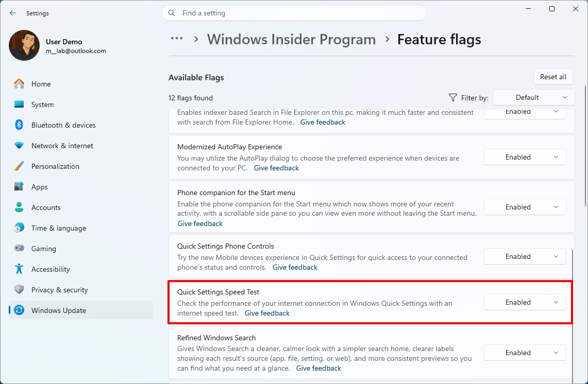
Task: Click Give feedback for Quick Settings Speed Test
Action: (x=267, y=313)
